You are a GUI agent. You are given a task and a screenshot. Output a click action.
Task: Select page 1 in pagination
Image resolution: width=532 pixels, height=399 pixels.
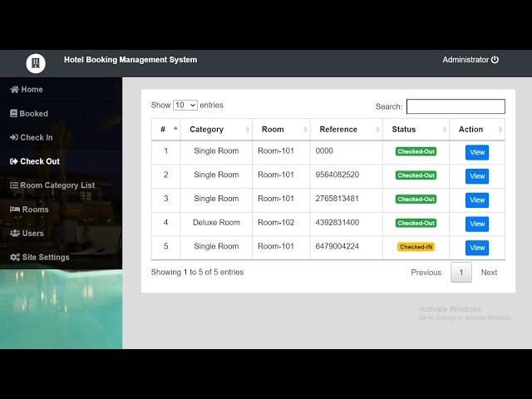(461, 272)
